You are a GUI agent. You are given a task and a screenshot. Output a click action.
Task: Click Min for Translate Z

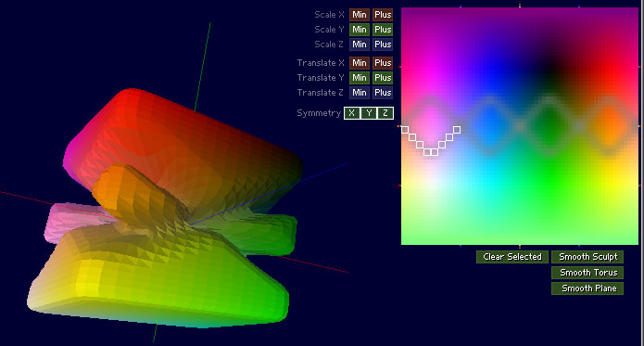[359, 93]
